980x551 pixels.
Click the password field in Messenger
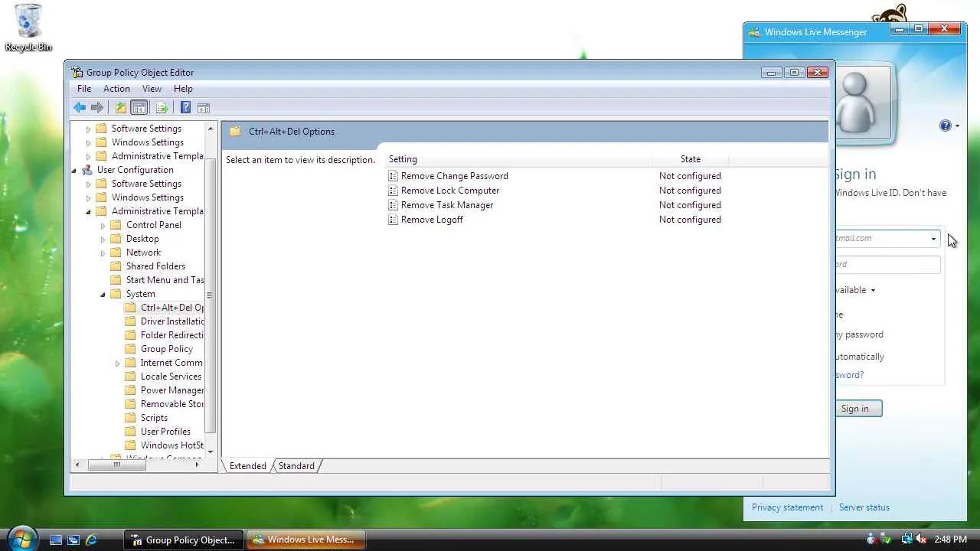(888, 264)
